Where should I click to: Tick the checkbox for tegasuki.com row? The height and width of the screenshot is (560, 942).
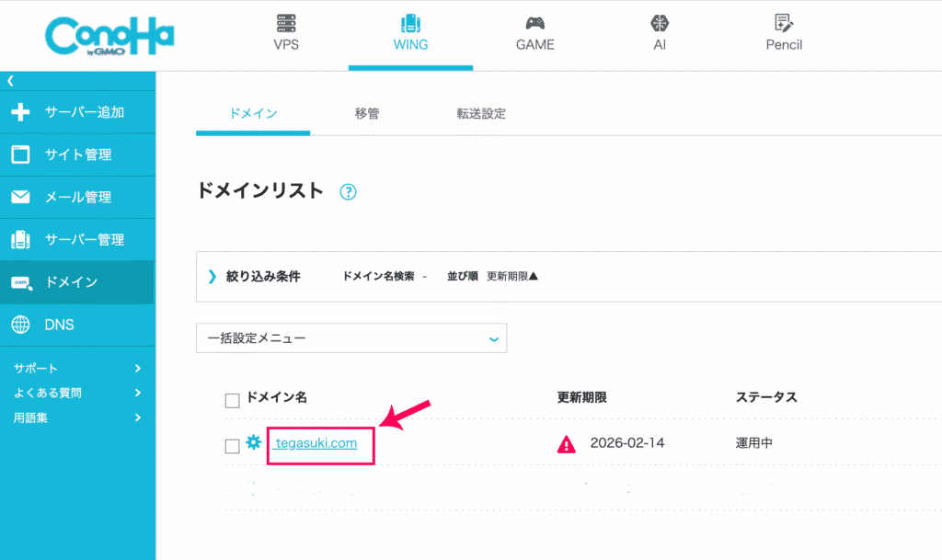[x=232, y=446]
